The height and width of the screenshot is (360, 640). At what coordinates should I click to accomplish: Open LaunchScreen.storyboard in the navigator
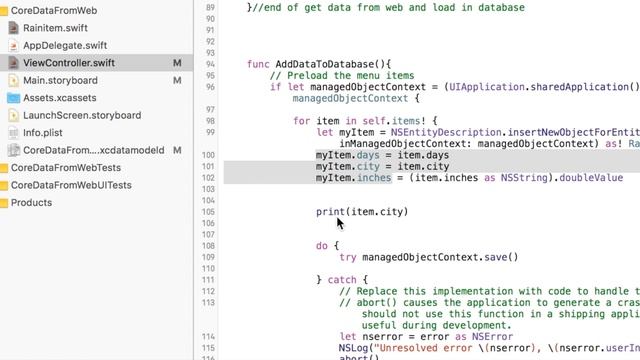[82, 116]
